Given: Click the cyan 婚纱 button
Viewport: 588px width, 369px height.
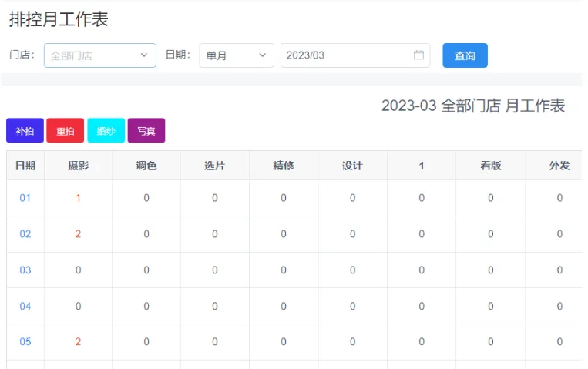Looking at the screenshot, I should (x=106, y=131).
